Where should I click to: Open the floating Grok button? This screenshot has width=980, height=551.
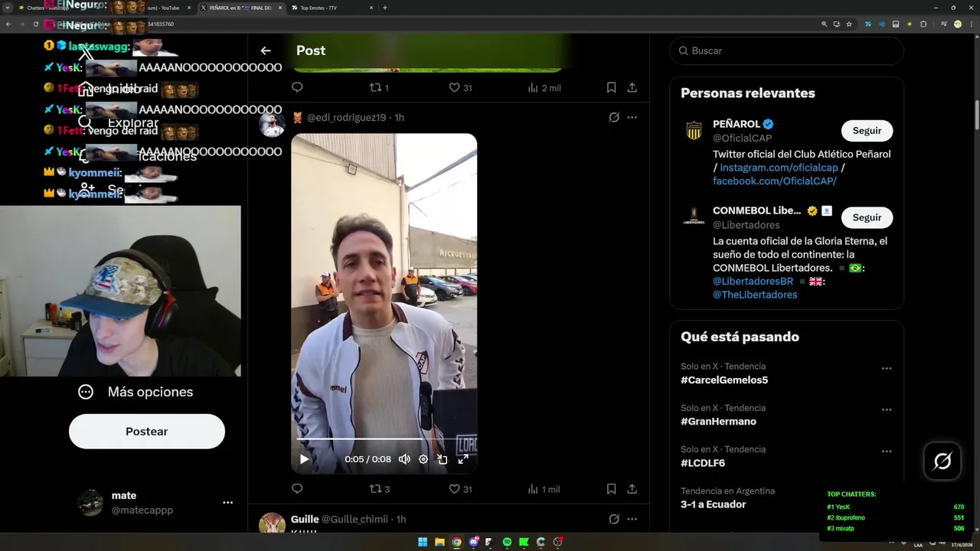pyautogui.click(x=942, y=461)
